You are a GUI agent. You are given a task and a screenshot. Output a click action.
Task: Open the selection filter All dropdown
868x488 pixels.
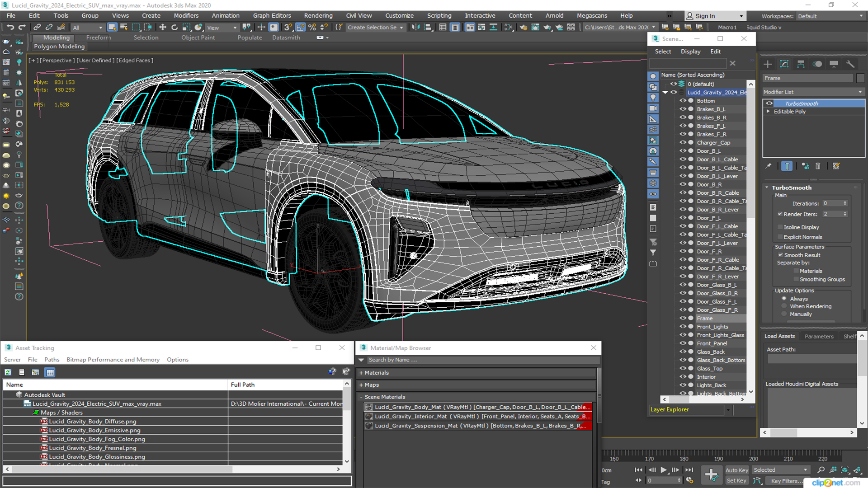88,28
